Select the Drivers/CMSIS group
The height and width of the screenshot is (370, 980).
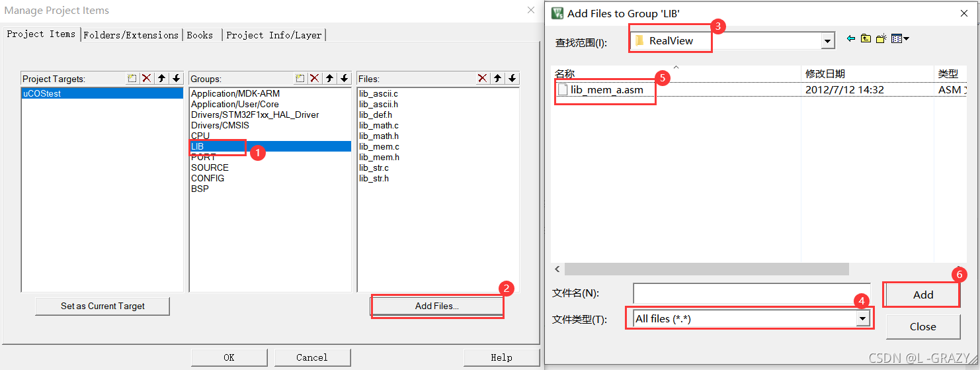click(x=270, y=125)
